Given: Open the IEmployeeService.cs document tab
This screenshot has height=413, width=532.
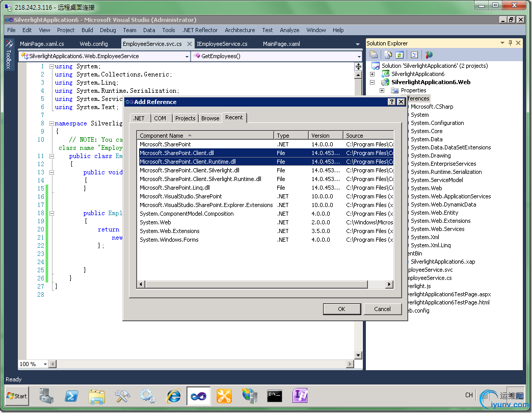Looking at the screenshot, I should pos(222,44).
